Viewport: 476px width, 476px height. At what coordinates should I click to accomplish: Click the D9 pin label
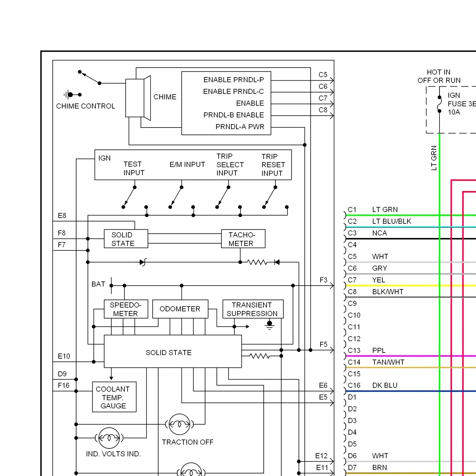[x=62, y=374]
